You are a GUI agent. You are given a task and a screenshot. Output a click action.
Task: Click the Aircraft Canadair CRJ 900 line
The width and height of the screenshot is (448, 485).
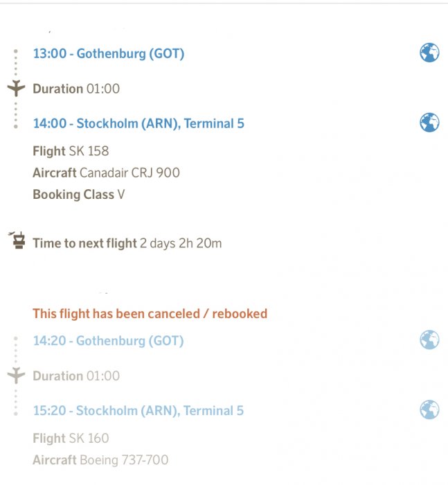point(106,173)
